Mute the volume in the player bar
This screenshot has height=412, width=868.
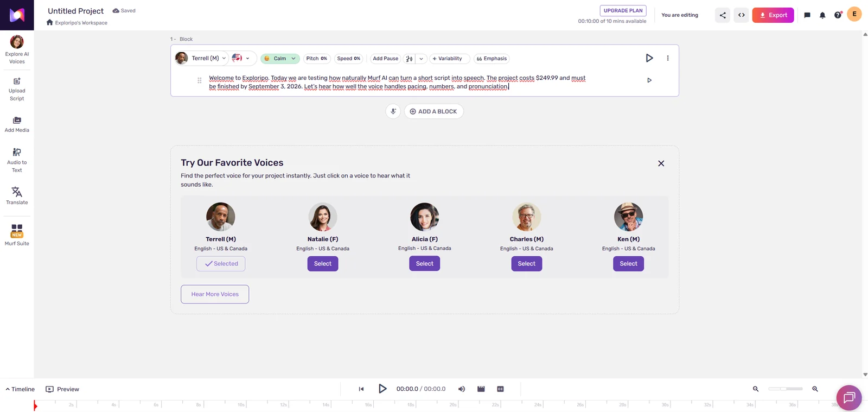point(462,389)
